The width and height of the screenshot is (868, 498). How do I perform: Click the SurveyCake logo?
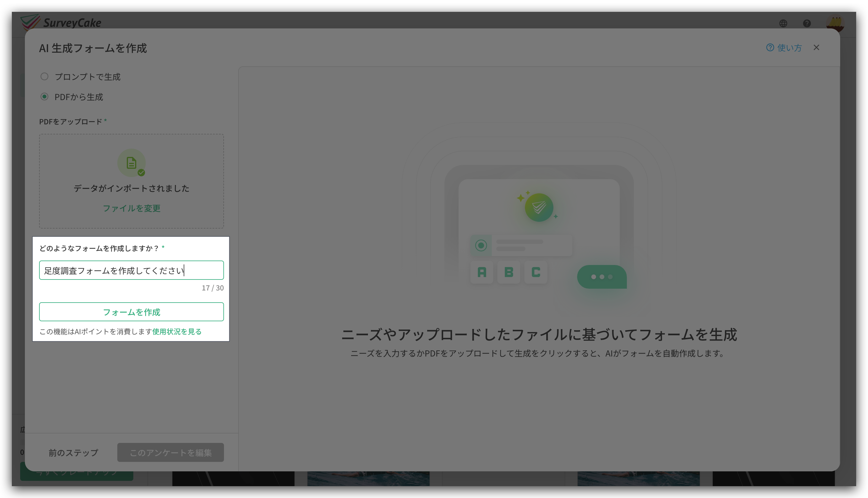coord(60,23)
